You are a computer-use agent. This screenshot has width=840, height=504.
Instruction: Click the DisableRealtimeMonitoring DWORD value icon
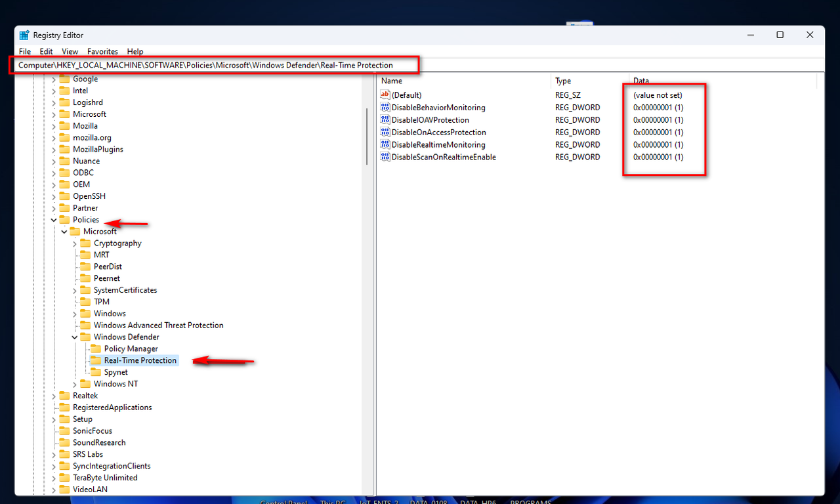pos(385,145)
